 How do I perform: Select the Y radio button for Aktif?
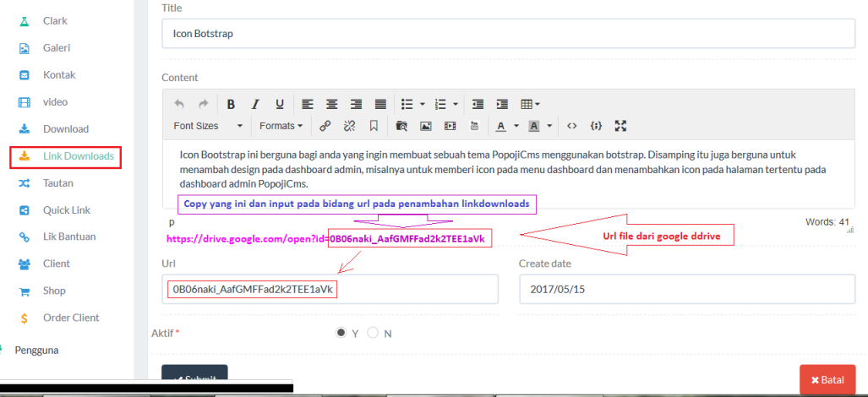point(341,333)
